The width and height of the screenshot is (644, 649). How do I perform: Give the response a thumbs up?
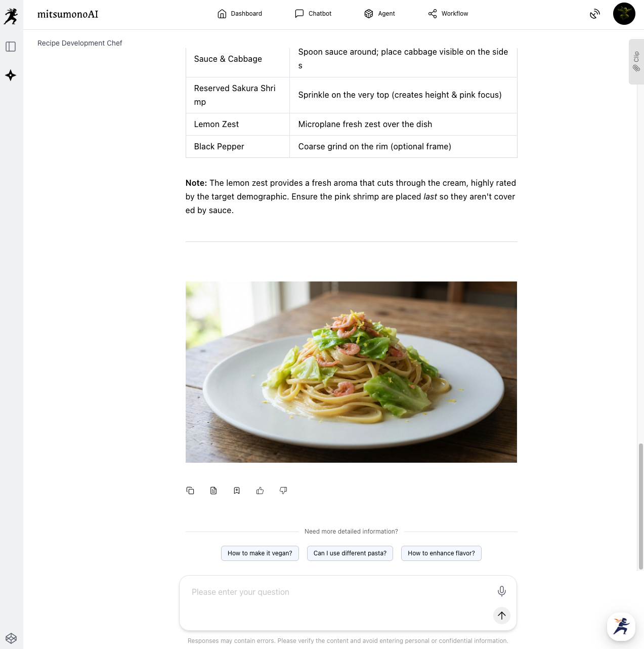coord(260,491)
